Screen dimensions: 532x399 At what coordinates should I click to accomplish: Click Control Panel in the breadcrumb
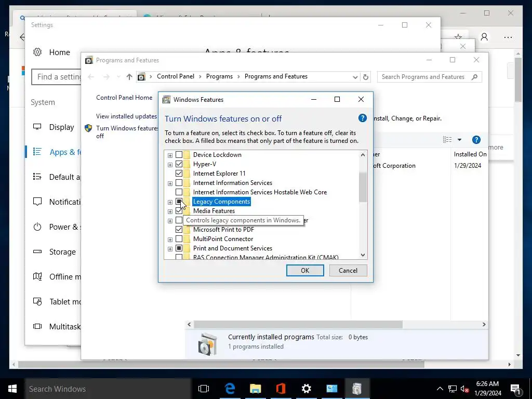(x=176, y=76)
